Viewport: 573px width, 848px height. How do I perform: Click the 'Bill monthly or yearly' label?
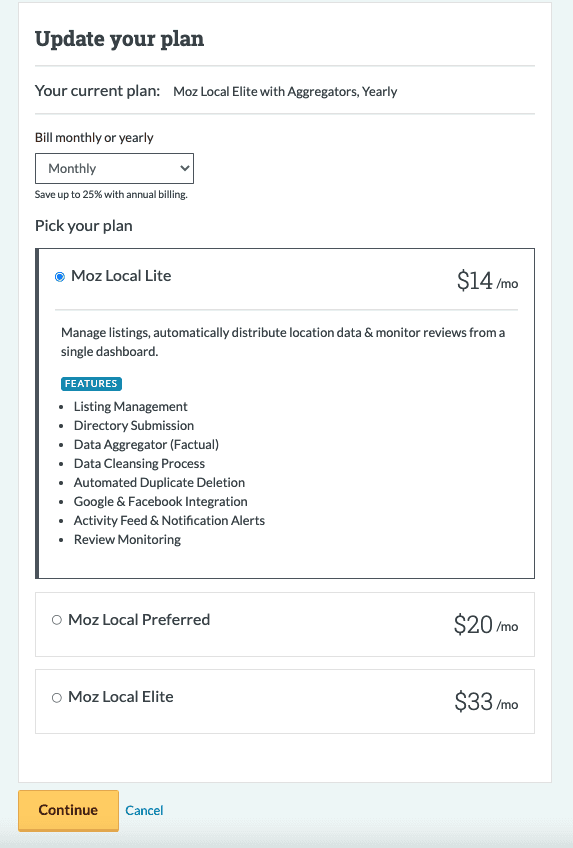[94, 137]
